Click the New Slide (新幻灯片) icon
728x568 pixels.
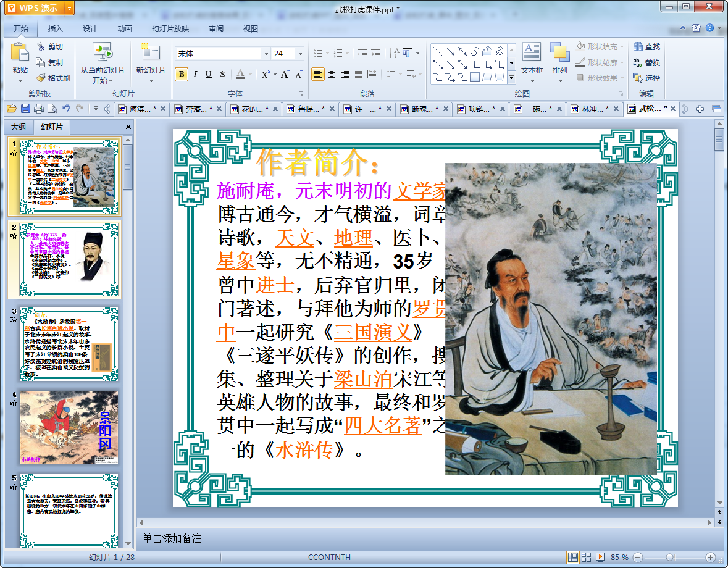(x=151, y=52)
